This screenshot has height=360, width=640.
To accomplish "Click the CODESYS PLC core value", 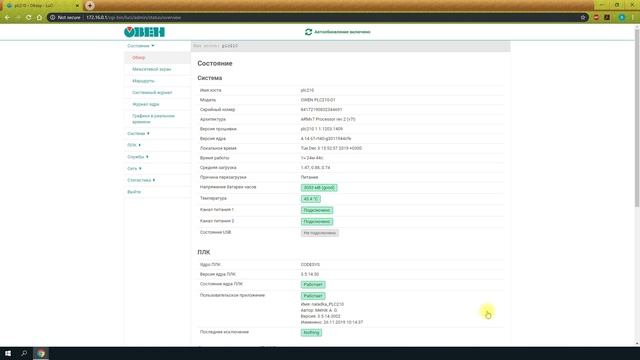I will [x=310, y=265].
